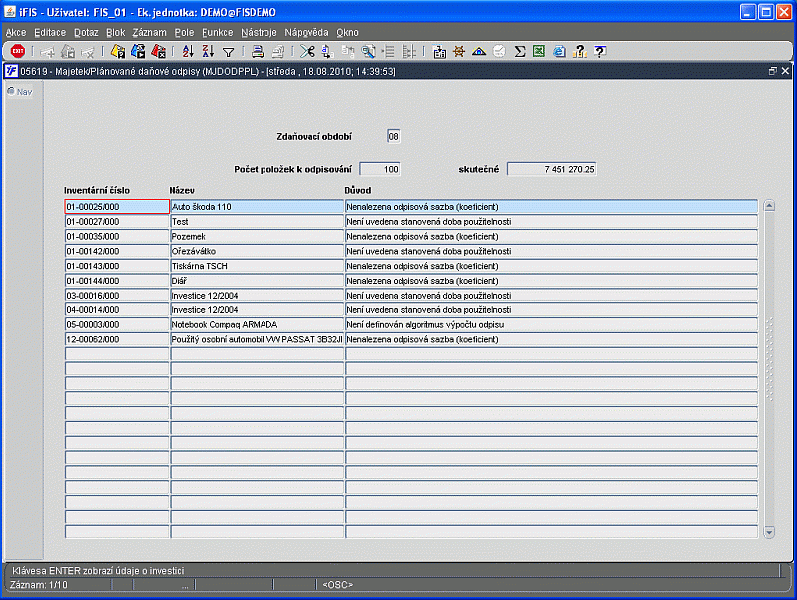
Task: Select inventory number 04-00014/000
Action: point(117,310)
